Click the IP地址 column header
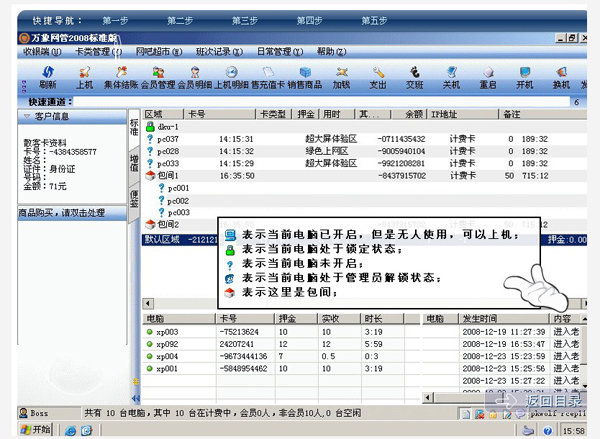This screenshot has height=439, width=600. 462,114
